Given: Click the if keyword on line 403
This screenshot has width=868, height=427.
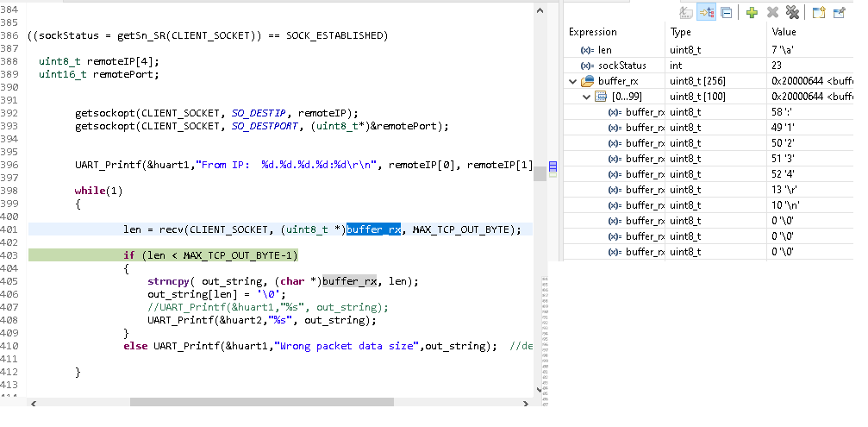Looking at the screenshot, I should click(129, 255).
